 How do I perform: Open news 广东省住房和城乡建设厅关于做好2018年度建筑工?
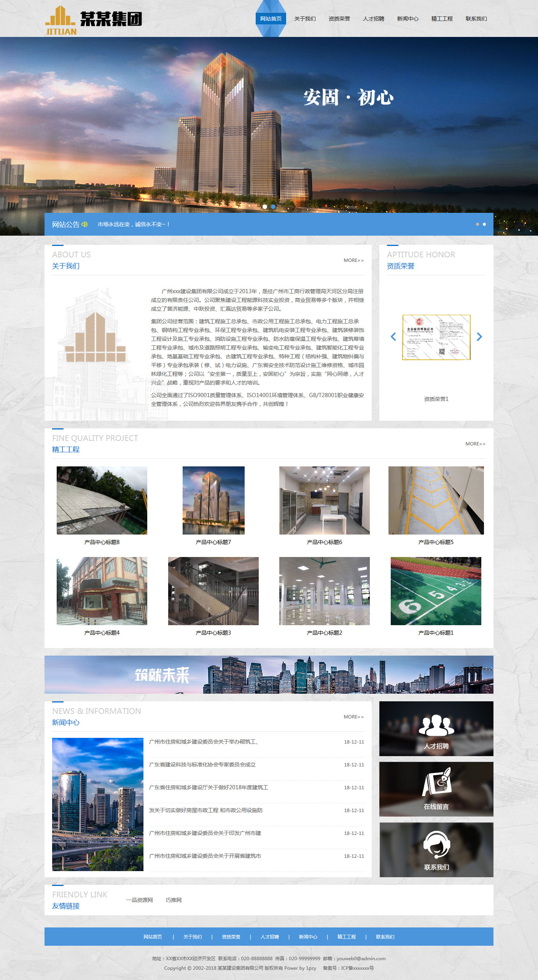click(x=209, y=787)
